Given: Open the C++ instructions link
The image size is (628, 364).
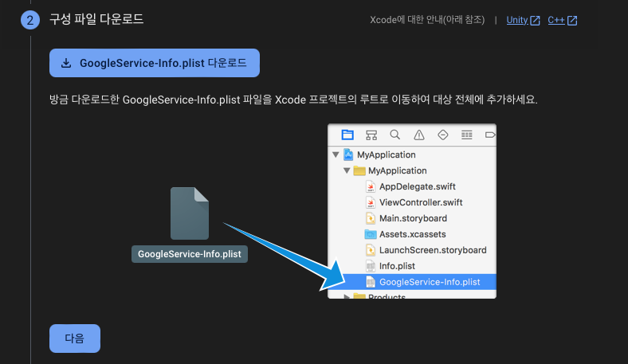Looking at the screenshot, I should click(x=562, y=20).
